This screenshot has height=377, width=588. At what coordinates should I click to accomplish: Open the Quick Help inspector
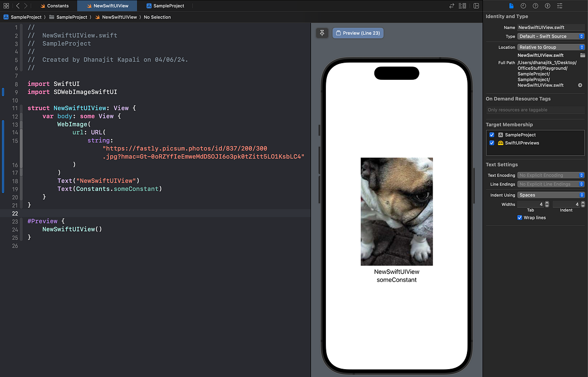click(535, 6)
